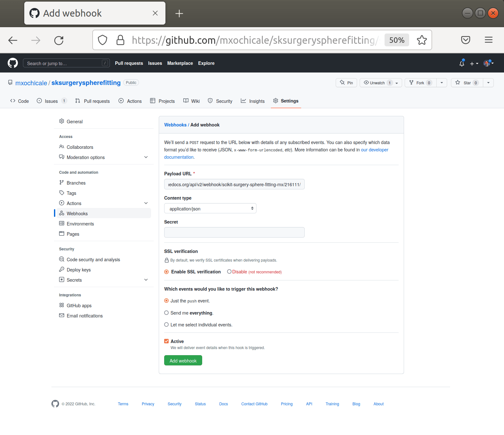
Task: Open the footer Contact GitHub link
Action: [x=254, y=404]
